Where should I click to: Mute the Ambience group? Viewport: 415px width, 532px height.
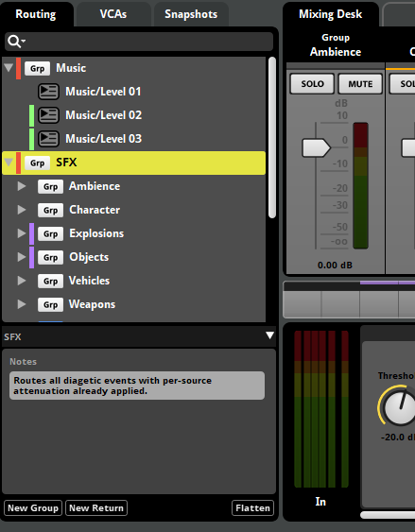(x=360, y=84)
